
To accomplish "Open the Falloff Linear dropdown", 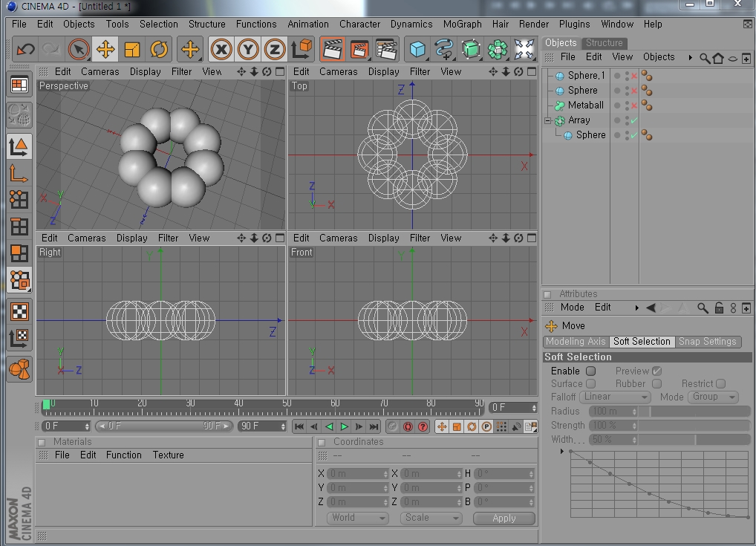I will [x=615, y=397].
